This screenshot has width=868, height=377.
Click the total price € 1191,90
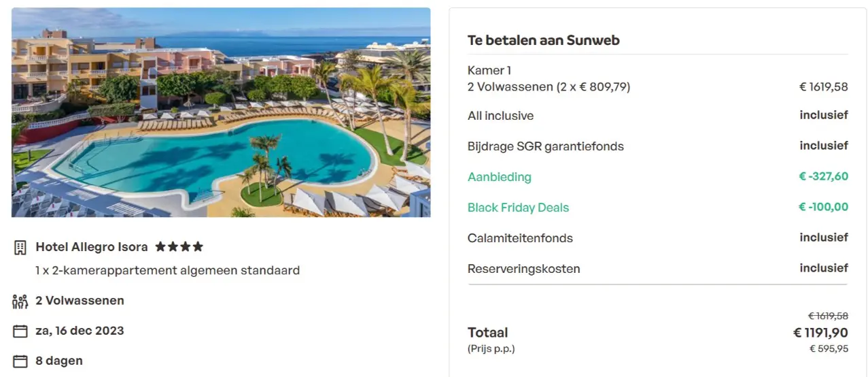(x=820, y=333)
